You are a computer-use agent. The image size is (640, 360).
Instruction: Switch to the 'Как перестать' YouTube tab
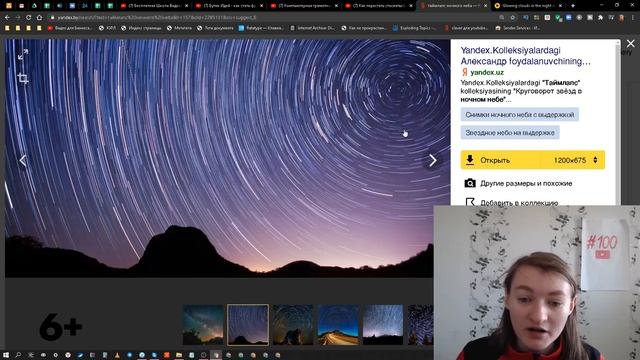378,6
